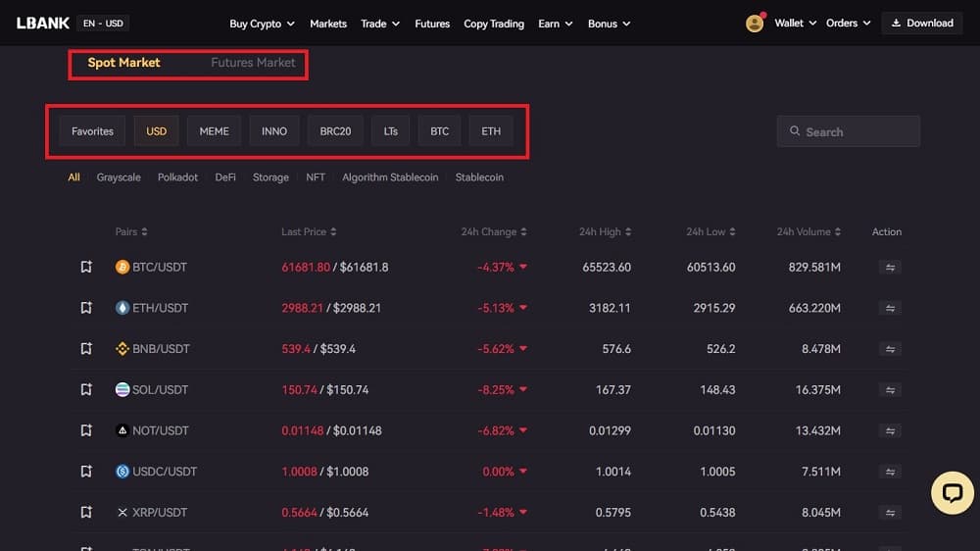Image resolution: width=980 pixels, height=551 pixels.
Task: Expand the Buy Crypto dropdown
Action: pyautogui.click(x=262, y=24)
